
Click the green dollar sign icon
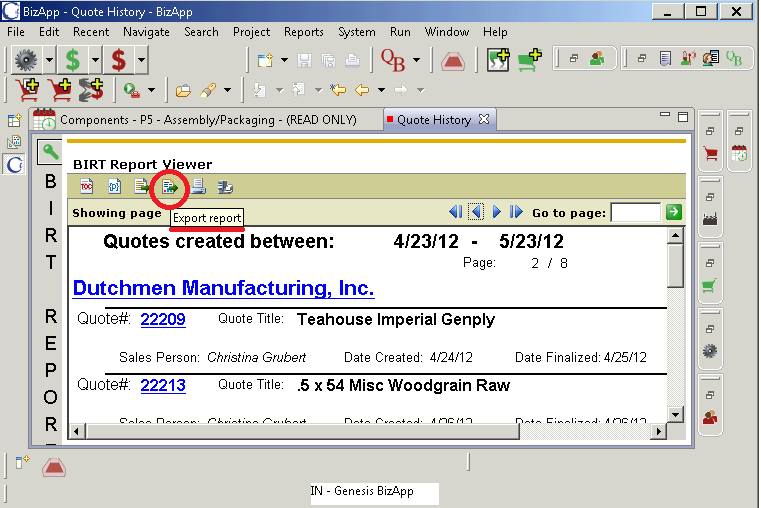click(x=72, y=60)
